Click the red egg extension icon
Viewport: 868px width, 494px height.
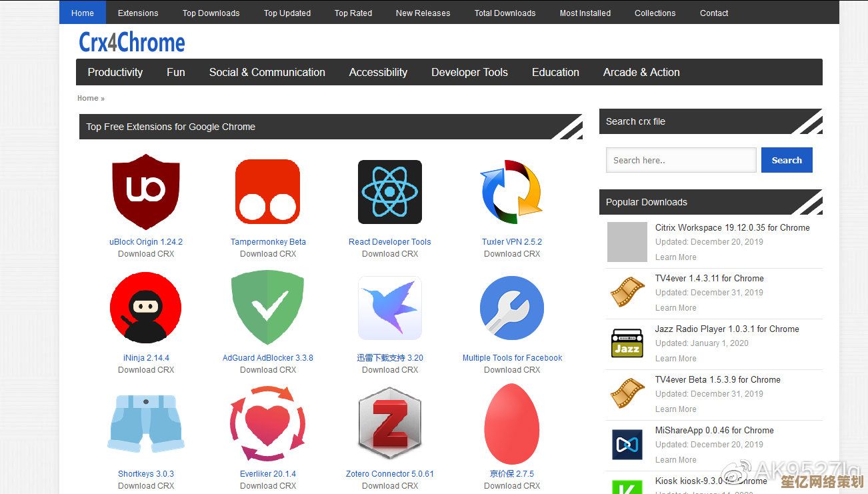click(512, 424)
